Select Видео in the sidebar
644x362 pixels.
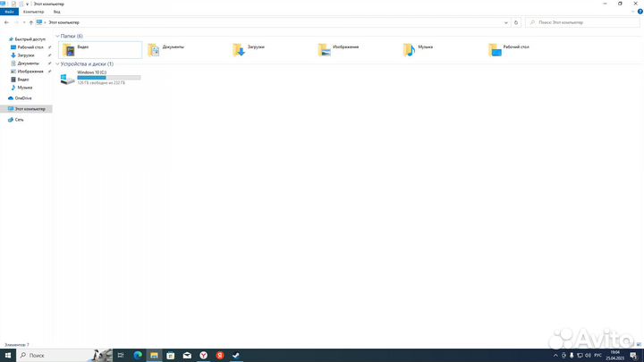(20, 80)
